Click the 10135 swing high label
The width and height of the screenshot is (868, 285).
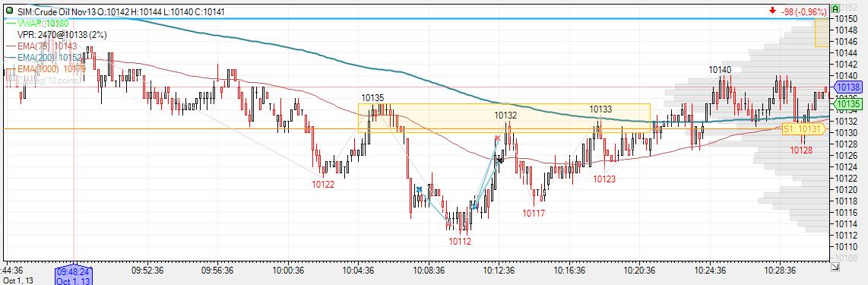click(x=372, y=98)
